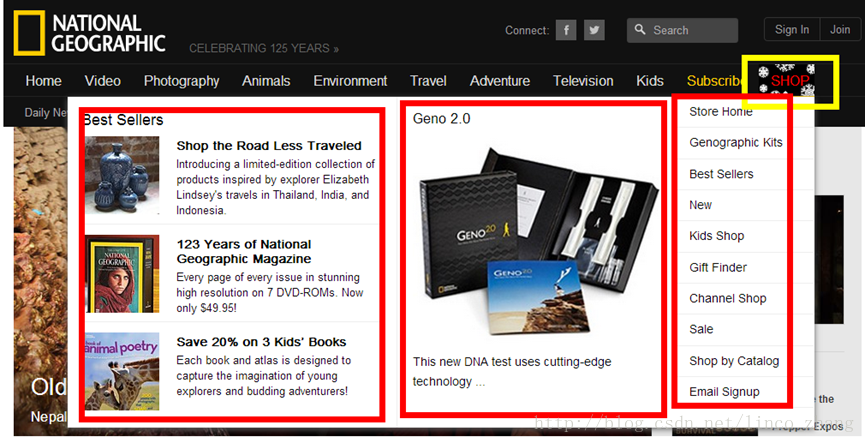Click 'Each book and atlas is designed' text
The height and width of the screenshot is (443, 865).
(264, 376)
